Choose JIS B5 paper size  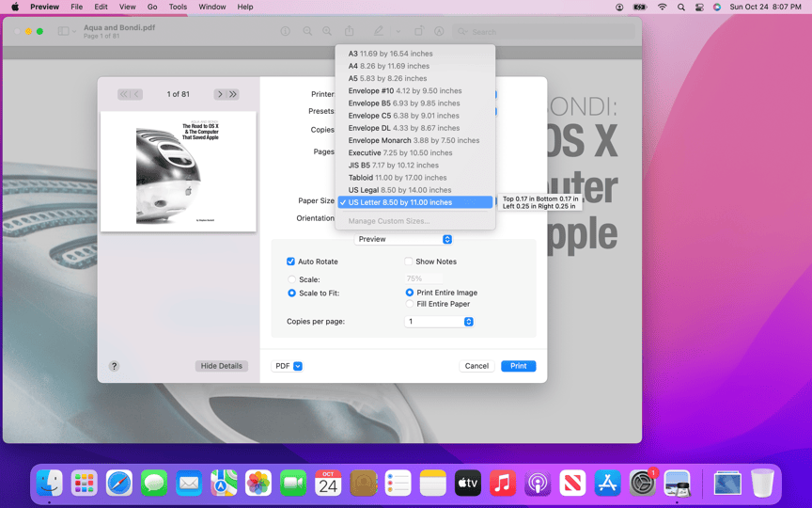coord(415,165)
